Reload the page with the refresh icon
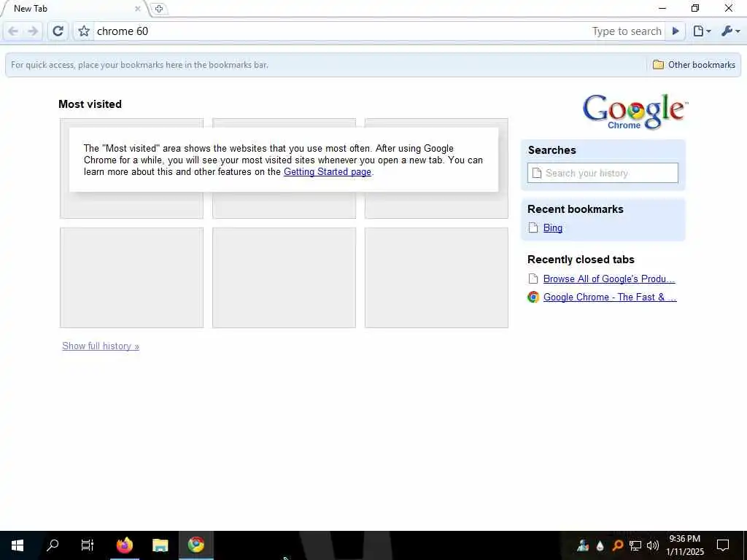This screenshot has height=560, width=747. 58,31
